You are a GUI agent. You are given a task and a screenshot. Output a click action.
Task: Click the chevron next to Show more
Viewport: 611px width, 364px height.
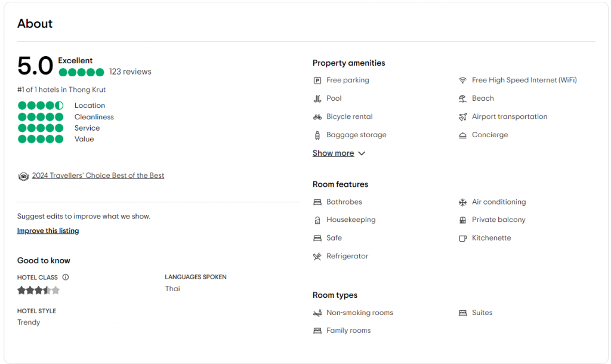click(x=362, y=153)
